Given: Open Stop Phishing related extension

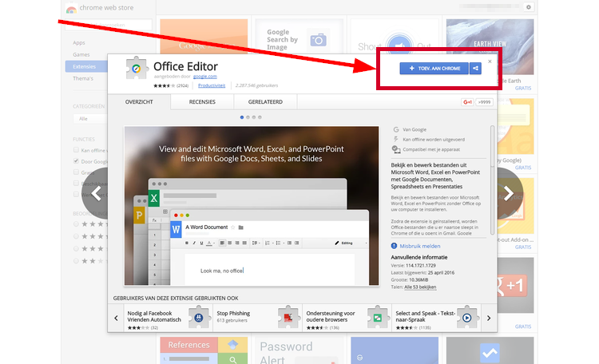Looking at the screenshot, I should click(257, 318).
